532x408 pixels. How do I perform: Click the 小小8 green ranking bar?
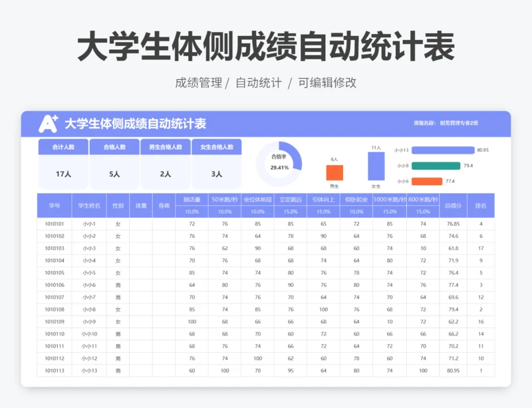[x=436, y=166]
